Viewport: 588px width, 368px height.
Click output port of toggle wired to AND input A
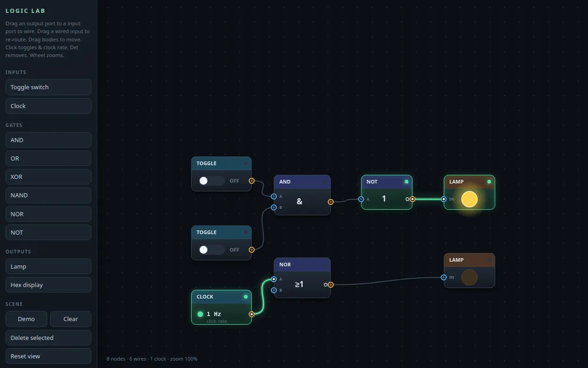(x=252, y=181)
